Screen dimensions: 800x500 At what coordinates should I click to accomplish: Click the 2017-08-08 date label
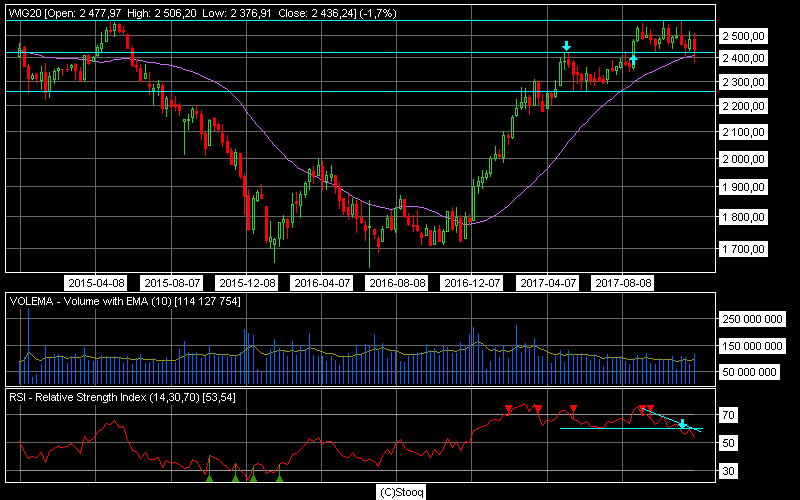[623, 283]
